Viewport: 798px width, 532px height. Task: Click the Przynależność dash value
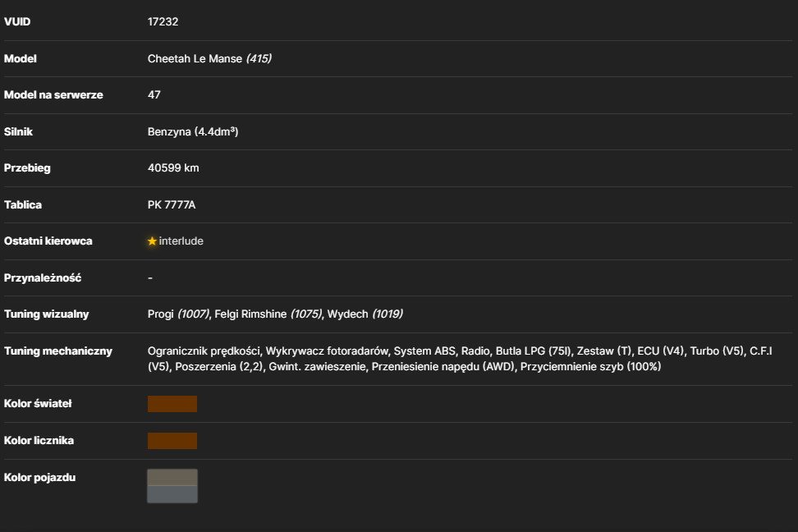click(150, 278)
